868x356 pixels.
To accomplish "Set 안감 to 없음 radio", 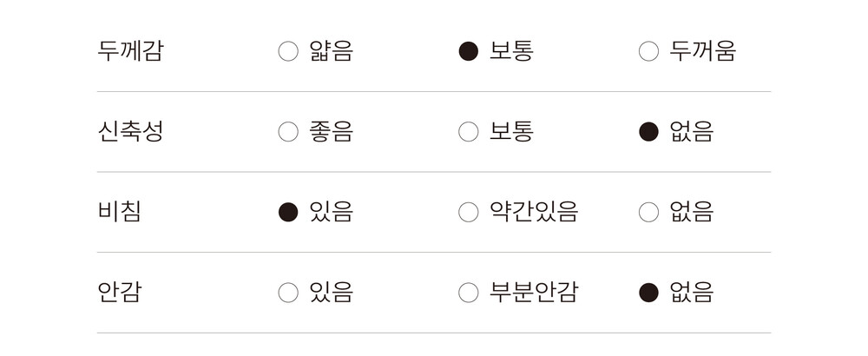I will [648, 293].
